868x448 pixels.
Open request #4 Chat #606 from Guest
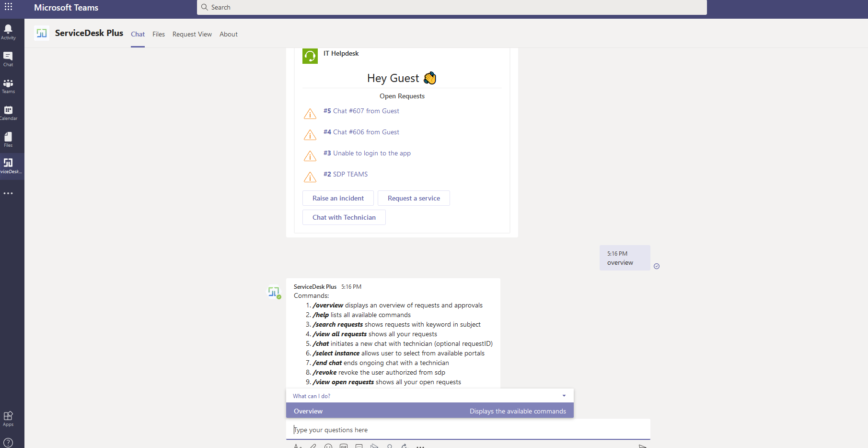pyautogui.click(x=361, y=132)
